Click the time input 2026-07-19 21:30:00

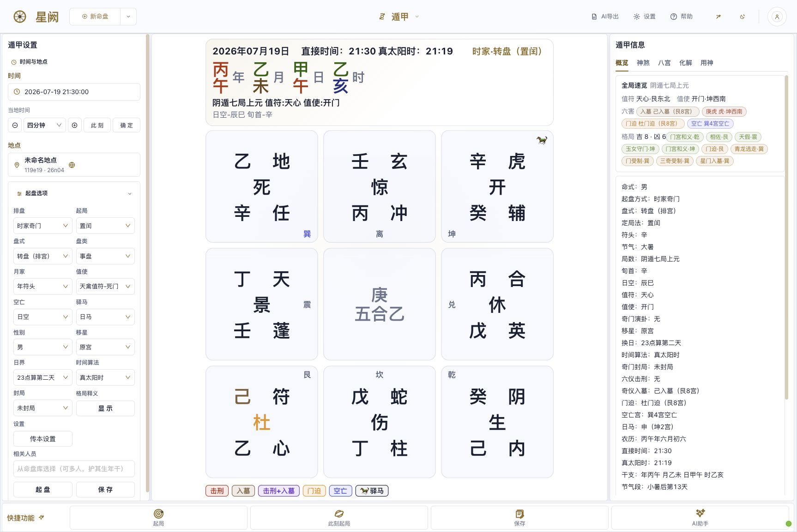tap(74, 92)
